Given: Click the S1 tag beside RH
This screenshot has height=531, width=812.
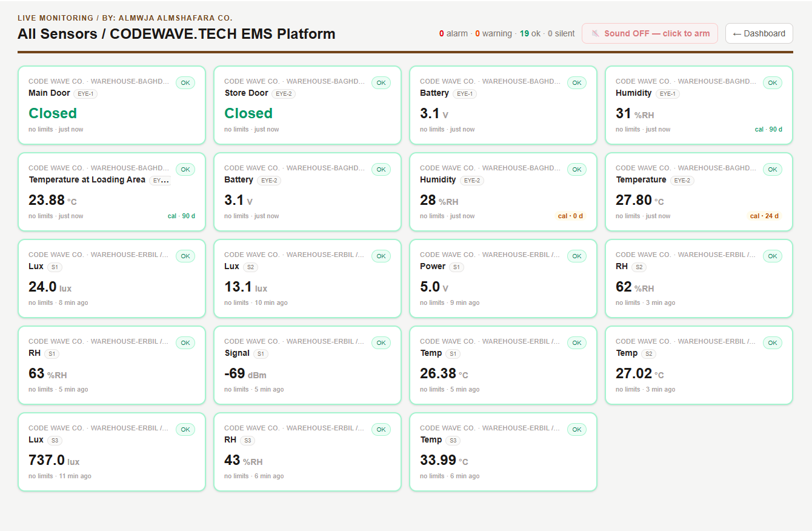Looking at the screenshot, I should click(x=53, y=354).
